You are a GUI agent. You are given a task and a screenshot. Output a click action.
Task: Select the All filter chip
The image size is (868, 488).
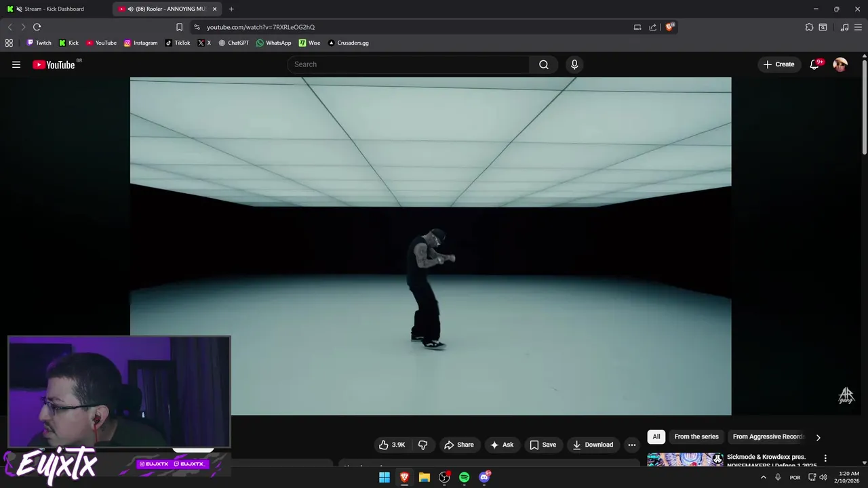656,436
